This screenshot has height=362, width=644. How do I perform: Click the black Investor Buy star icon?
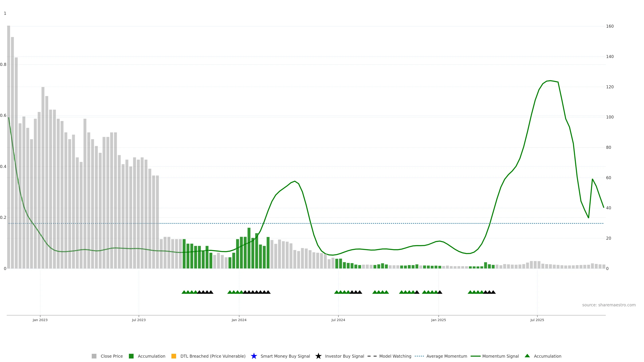[318, 356]
